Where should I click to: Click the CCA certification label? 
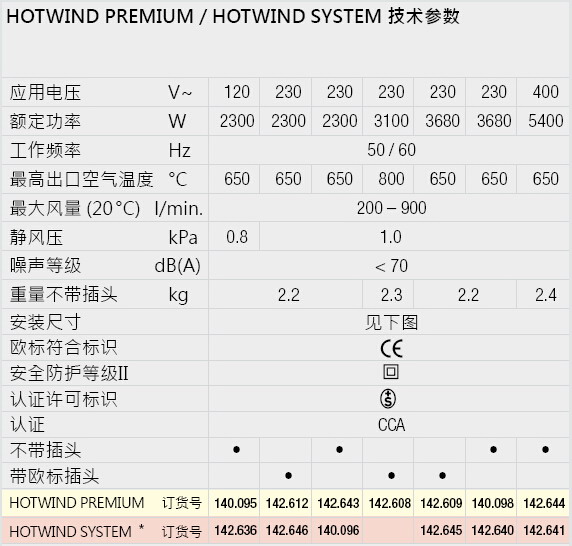coord(391,425)
